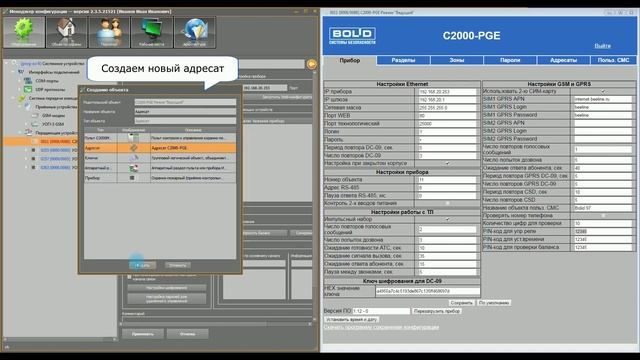Open the download configuration program link
640x360 pixels.
point(381,327)
